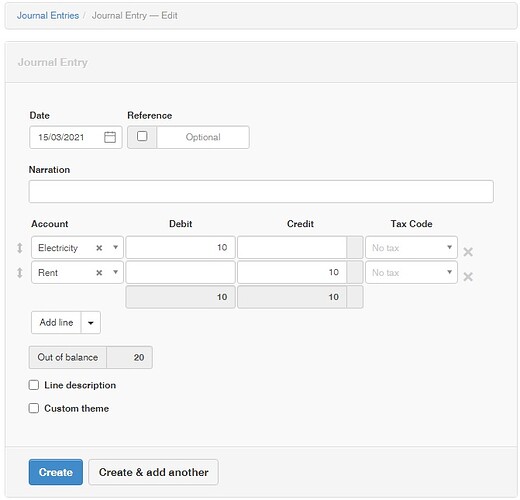The image size is (520, 500).
Task: Enable the Line description option
Action: click(34, 385)
